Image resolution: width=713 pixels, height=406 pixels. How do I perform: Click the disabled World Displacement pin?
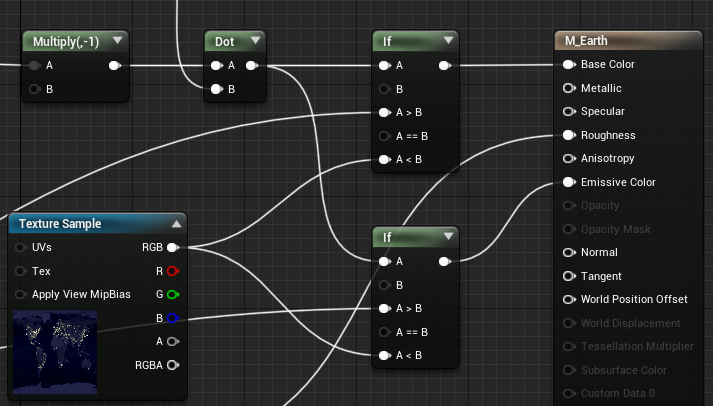(x=569, y=323)
